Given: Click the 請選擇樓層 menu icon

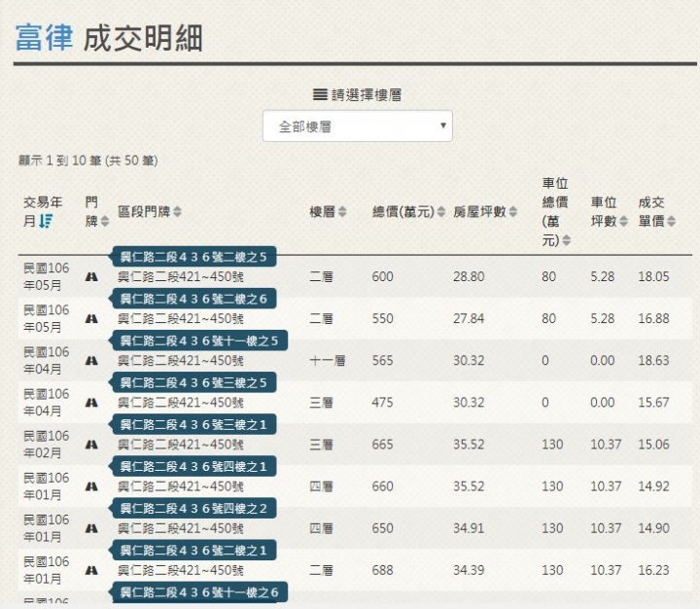Looking at the screenshot, I should pos(320,94).
